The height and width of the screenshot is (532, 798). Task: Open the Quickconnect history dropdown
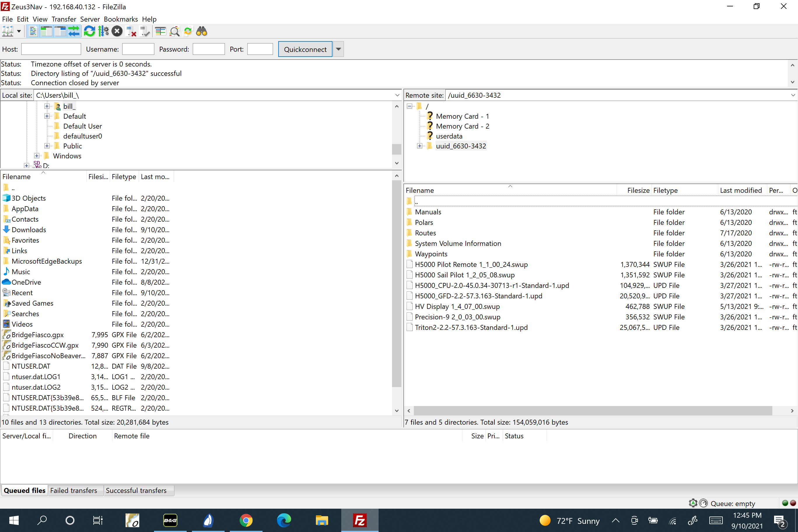pos(338,49)
